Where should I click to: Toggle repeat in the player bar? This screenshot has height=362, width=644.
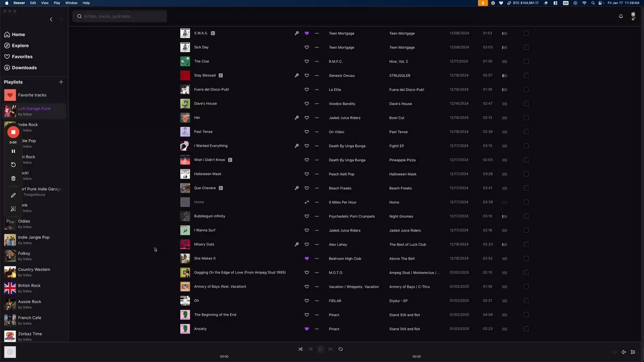click(341, 349)
